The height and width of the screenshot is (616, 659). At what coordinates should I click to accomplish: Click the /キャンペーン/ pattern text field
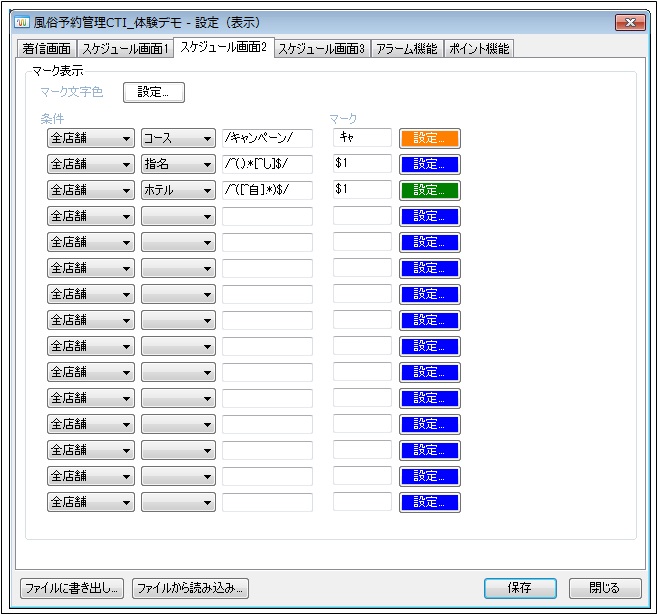click(267, 138)
